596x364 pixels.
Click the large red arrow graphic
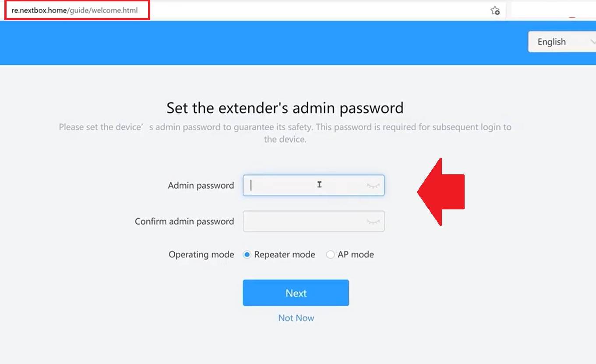pyautogui.click(x=441, y=192)
